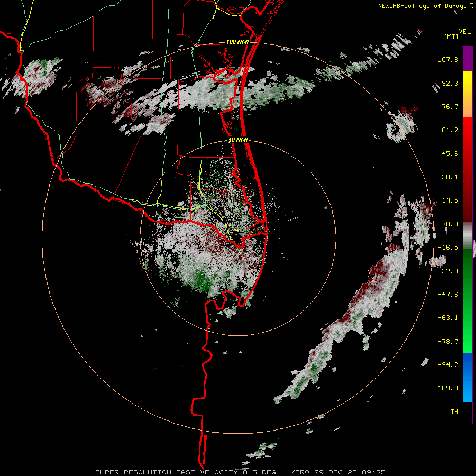
Task: Click the 50 NMI range ring label
Action: click(x=239, y=140)
